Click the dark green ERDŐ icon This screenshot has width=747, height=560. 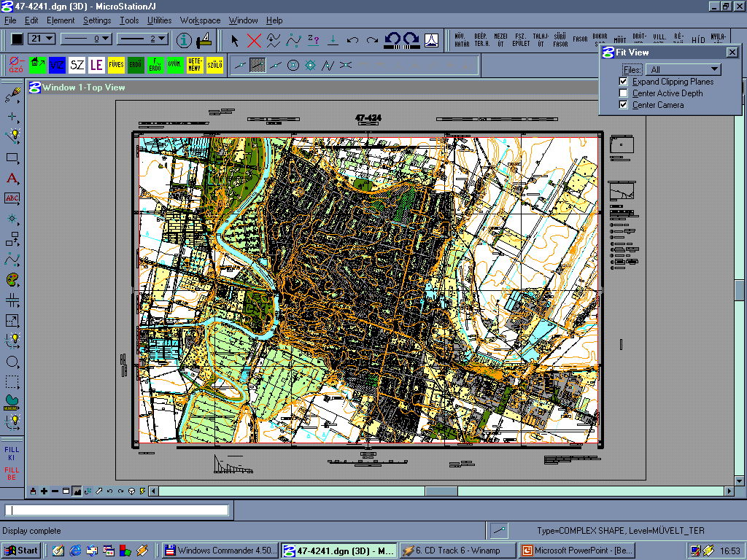click(x=136, y=65)
